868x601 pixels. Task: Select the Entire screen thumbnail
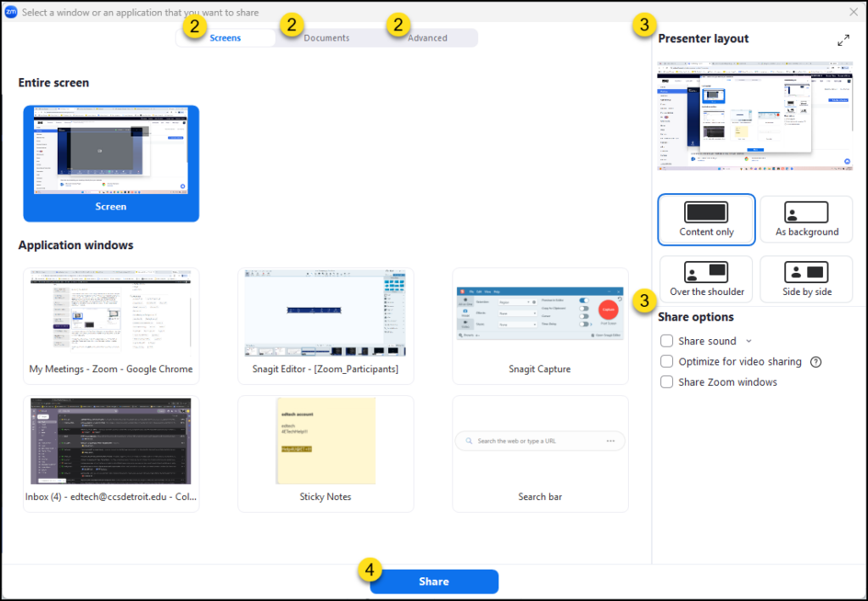[110, 157]
